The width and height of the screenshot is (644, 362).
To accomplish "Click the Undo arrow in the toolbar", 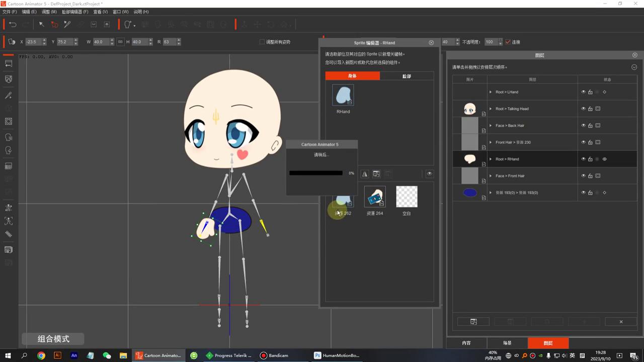I will (13, 24).
